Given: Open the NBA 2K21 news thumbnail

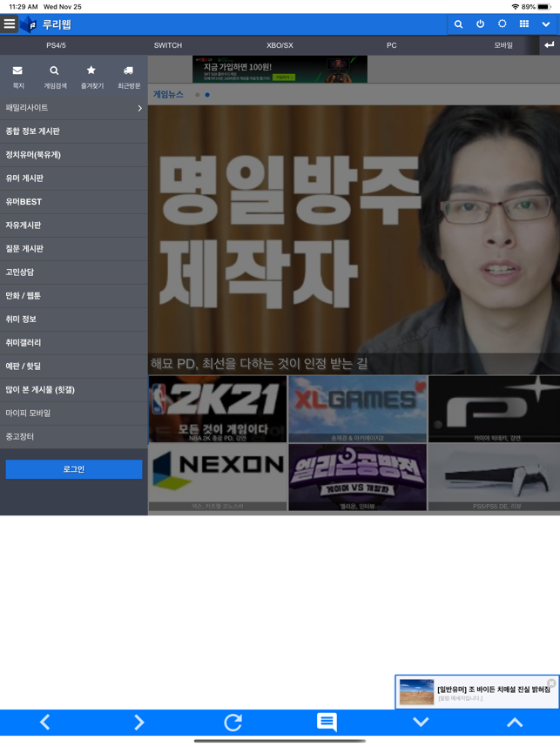Looking at the screenshot, I should click(218, 409).
